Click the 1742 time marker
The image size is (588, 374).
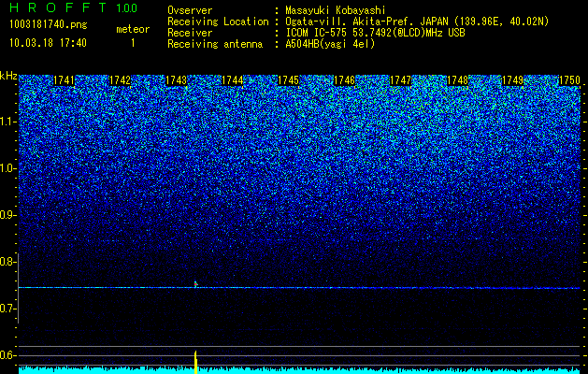120,80
